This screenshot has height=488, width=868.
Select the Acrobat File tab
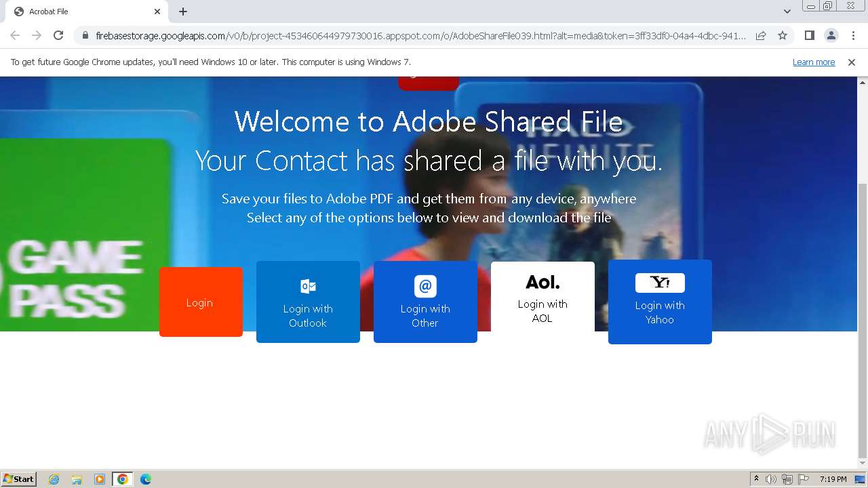87,12
